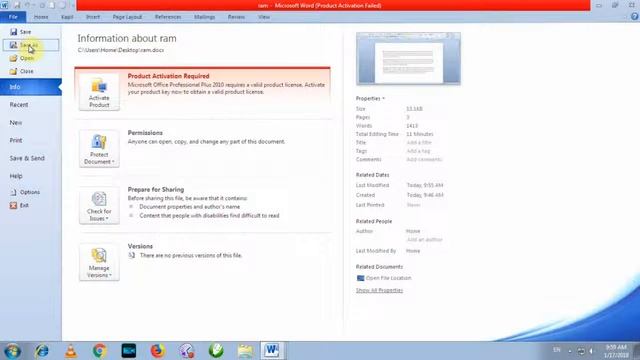Switch to the Home ribbon tab

point(41,17)
